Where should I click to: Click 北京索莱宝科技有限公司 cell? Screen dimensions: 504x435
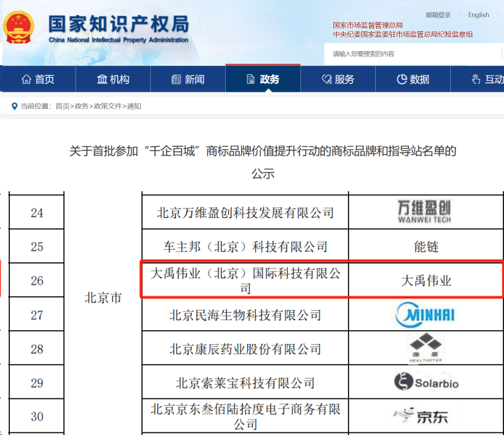245,383
